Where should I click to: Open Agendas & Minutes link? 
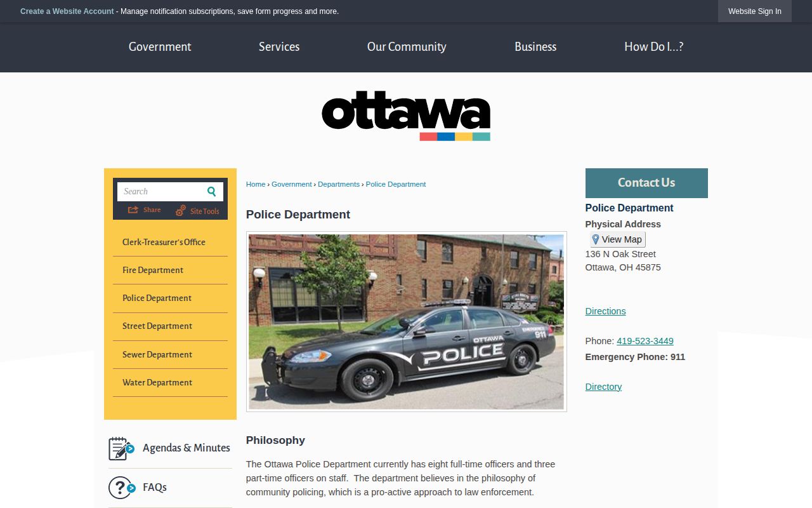tap(187, 448)
